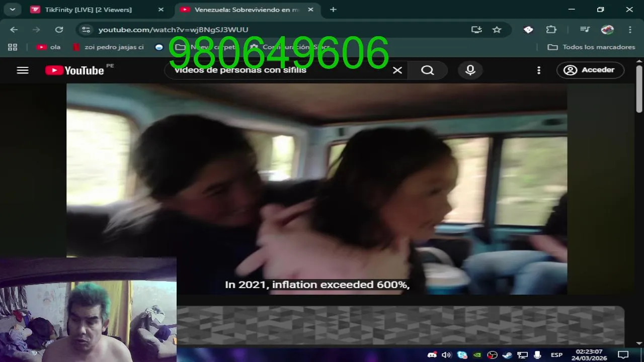Open media controls icon in Chrome toolbar
The image size is (644, 362).
[x=585, y=30]
